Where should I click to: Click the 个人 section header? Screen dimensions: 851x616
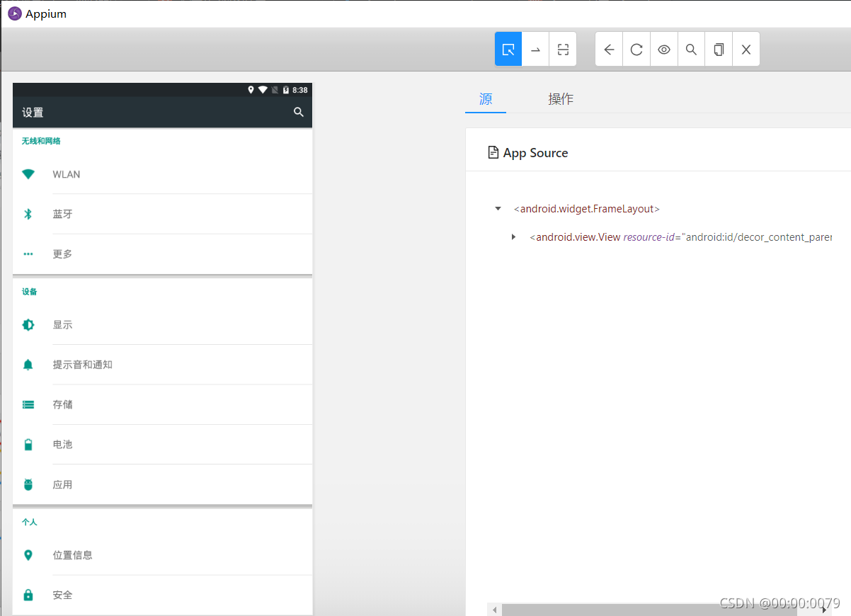tap(29, 522)
